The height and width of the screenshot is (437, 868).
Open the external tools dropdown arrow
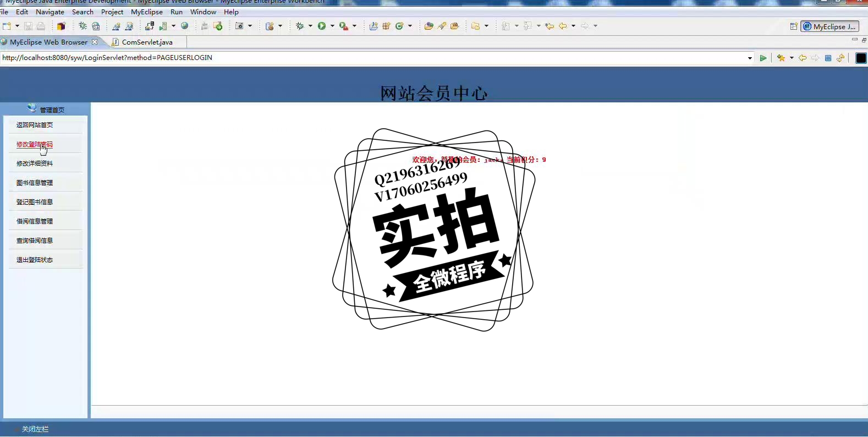354,26
